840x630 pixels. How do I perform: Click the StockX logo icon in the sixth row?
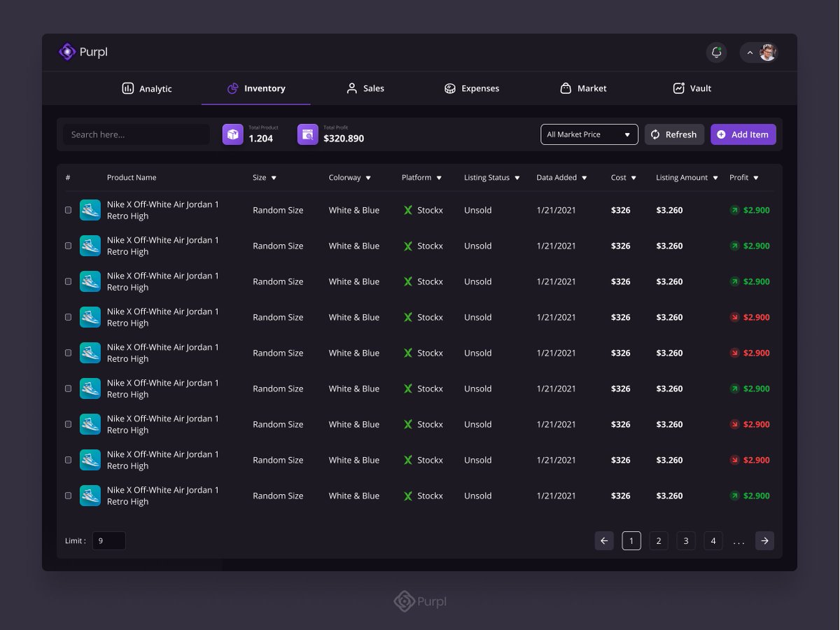tap(408, 388)
